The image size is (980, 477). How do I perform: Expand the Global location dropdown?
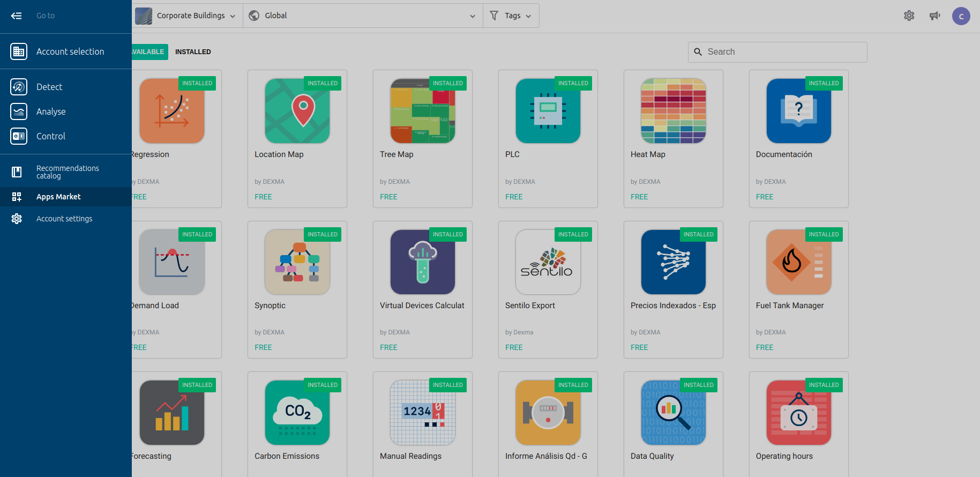[363, 16]
